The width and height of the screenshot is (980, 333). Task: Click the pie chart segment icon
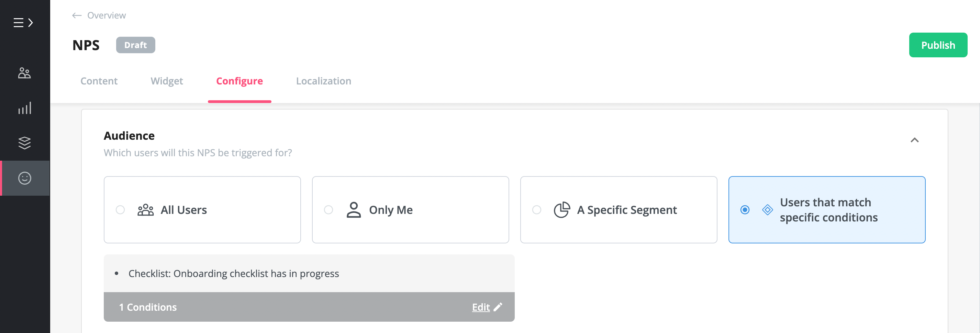561,210
